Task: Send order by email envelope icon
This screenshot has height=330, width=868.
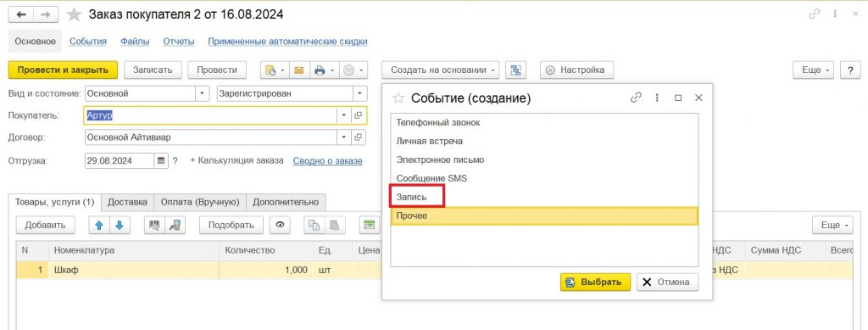Action: (298, 70)
